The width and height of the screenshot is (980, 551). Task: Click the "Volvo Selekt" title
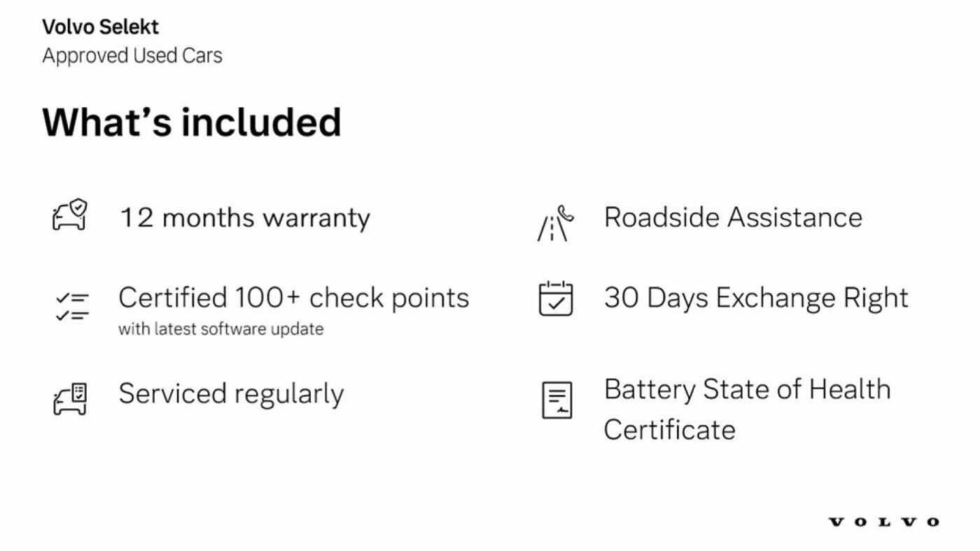click(100, 27)
